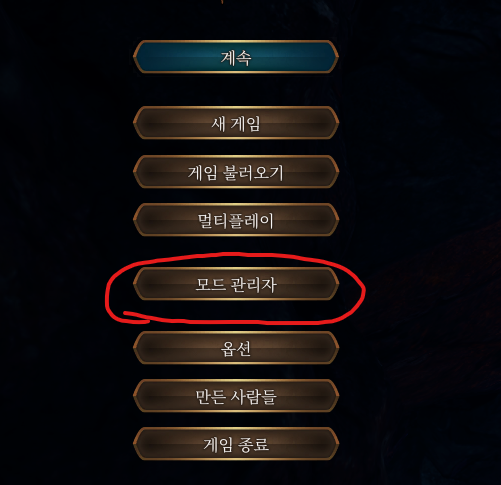
Task: Quit using the 게임 종료 button
Action: pos(236,444)
